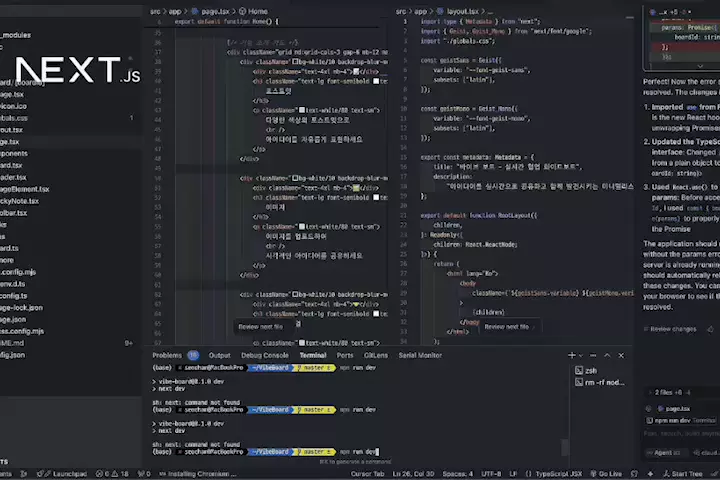Click the 'Spaces: 4' indentation setting

(457, 474)
